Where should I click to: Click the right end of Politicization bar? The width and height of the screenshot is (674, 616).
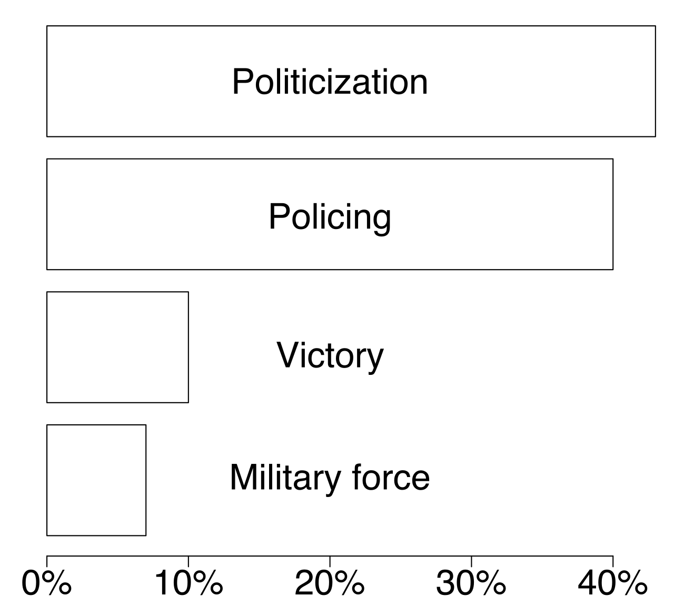(656, 81)
